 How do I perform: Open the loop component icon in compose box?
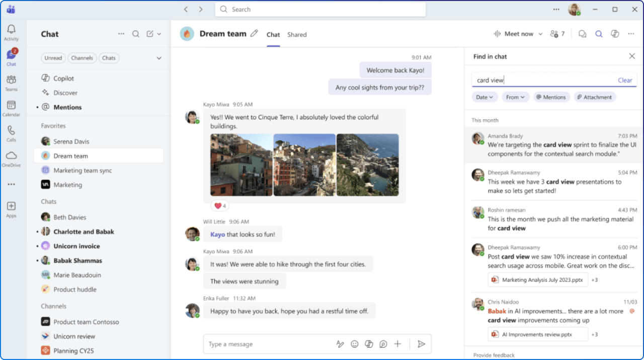(x=383, y=344)
